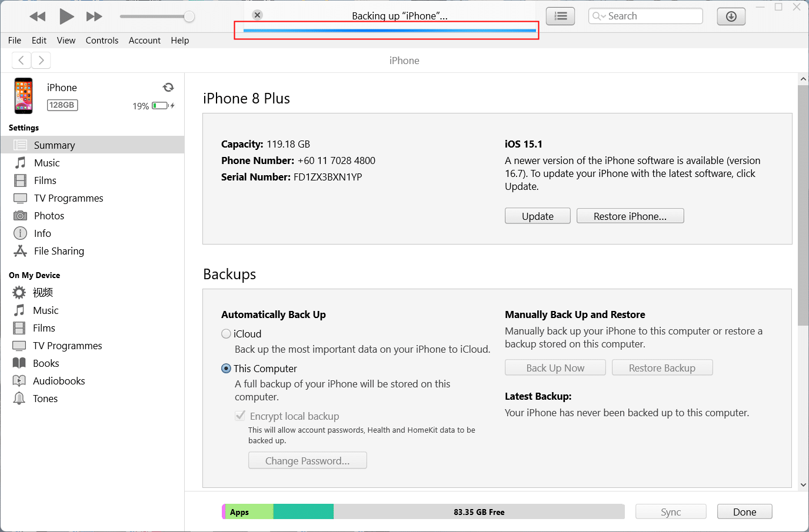Click the serial number FD1ZX3BXN1YP
This screenshot has height=532, width=809.
tap(328, 177)
